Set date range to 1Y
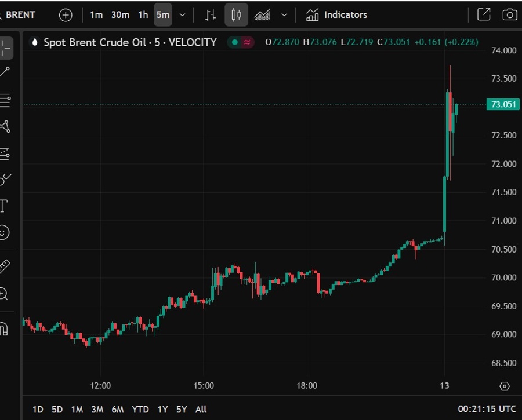The height and width of the screenshot is (420, 522). tap(163, 410)
